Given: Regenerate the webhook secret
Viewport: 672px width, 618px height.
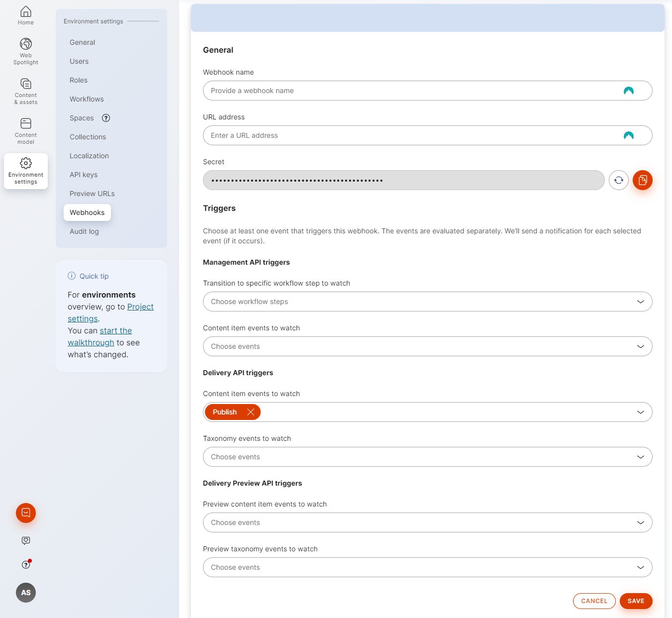Looking at the screenshot, I should pos(618,180).
